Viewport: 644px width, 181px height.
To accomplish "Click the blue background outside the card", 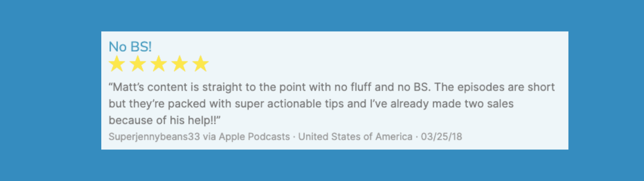I will coord(50,90).
